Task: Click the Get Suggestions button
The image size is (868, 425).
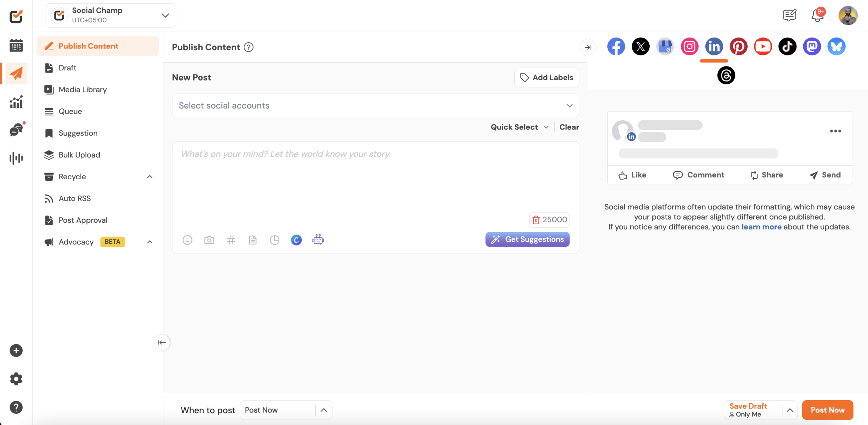Action: point(527,239)
